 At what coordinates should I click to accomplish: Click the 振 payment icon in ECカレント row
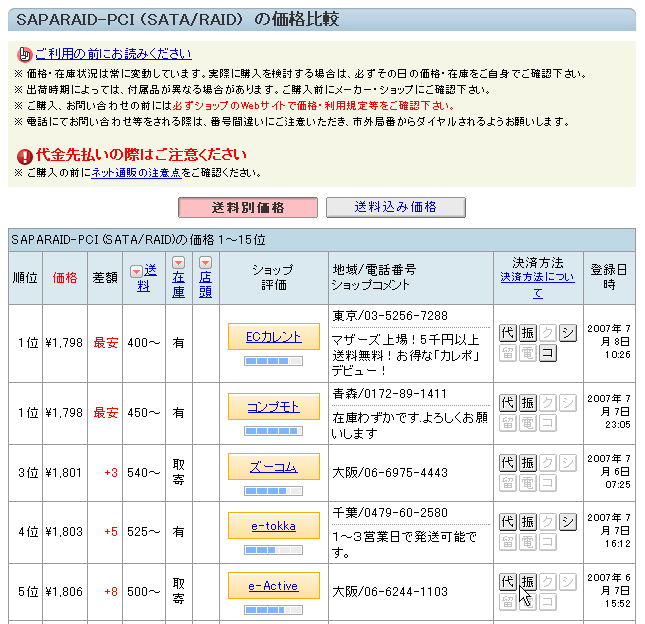(x=528, y=333)
